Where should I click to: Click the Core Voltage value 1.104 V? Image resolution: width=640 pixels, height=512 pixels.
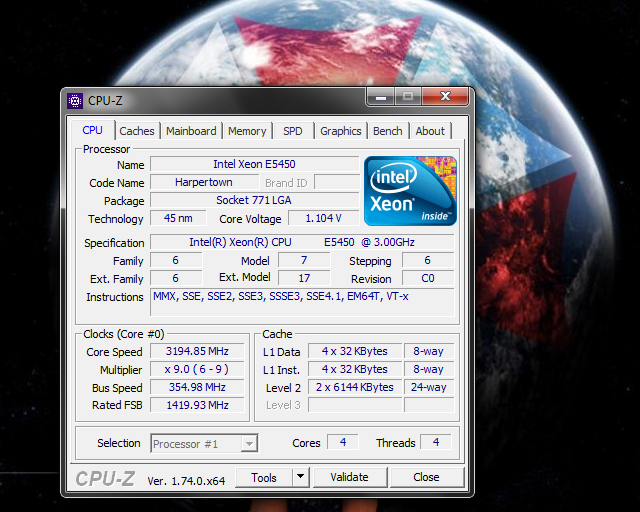pyautogui.click(x=323, y=218)
